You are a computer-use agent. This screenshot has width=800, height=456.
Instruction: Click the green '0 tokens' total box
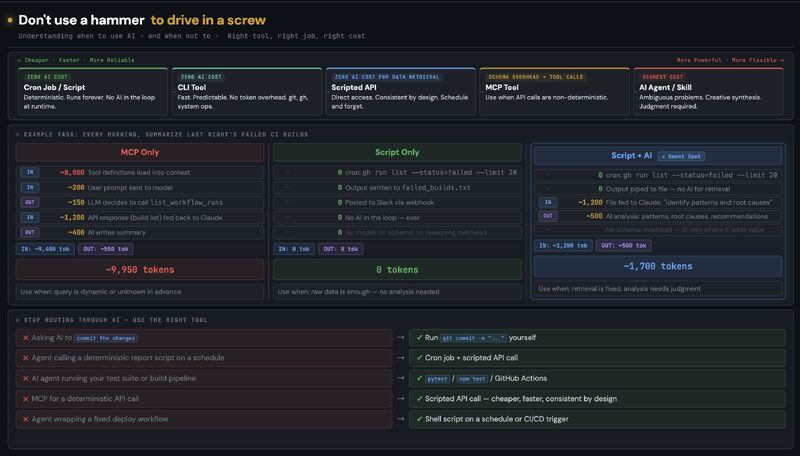pos(397,270)
